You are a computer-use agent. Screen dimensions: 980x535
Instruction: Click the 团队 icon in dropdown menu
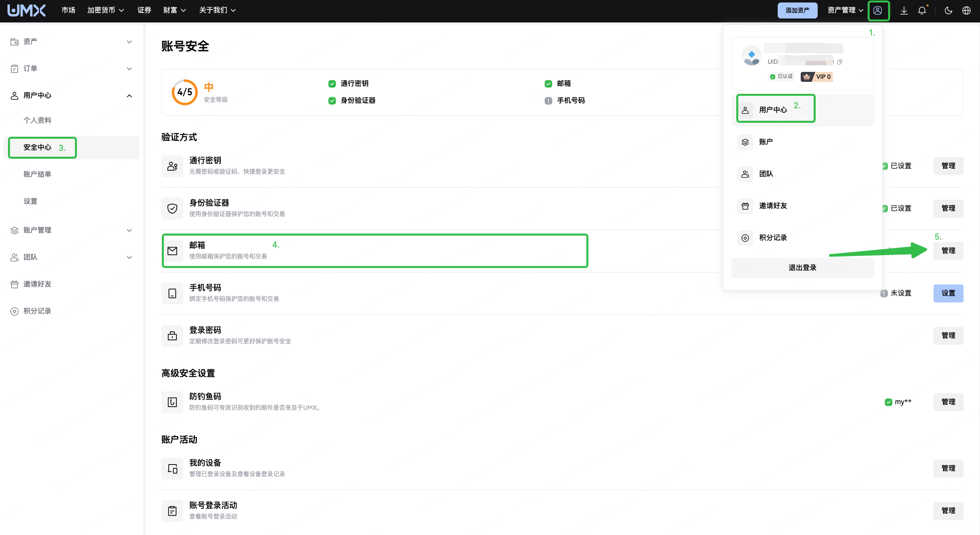click(x=745, y=174)
